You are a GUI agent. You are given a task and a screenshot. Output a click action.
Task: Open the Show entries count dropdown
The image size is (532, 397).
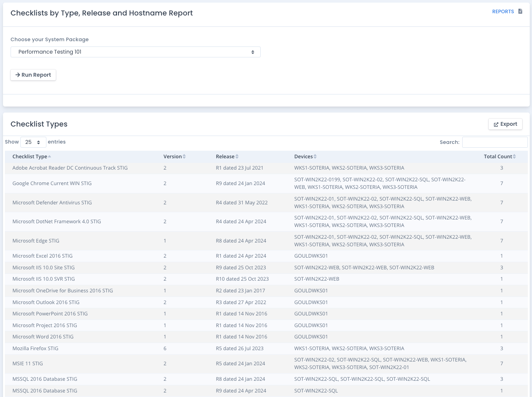pyautogui.click(x=33, y=142)
